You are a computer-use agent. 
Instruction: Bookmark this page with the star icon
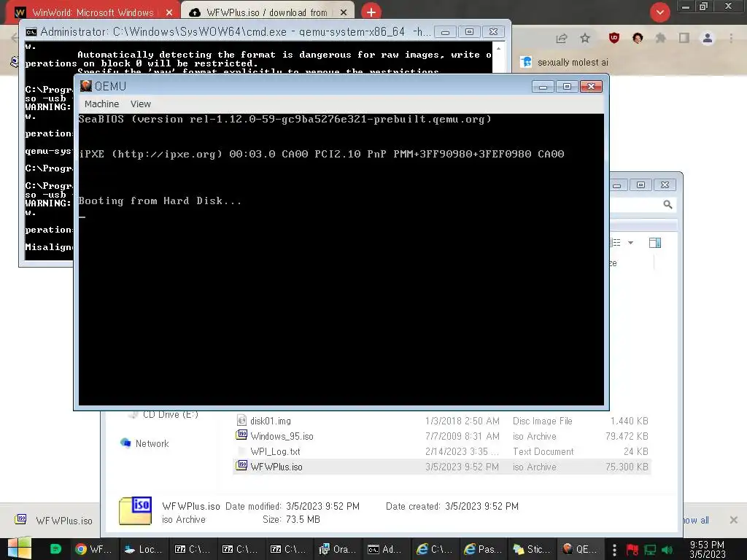point(585,38)
